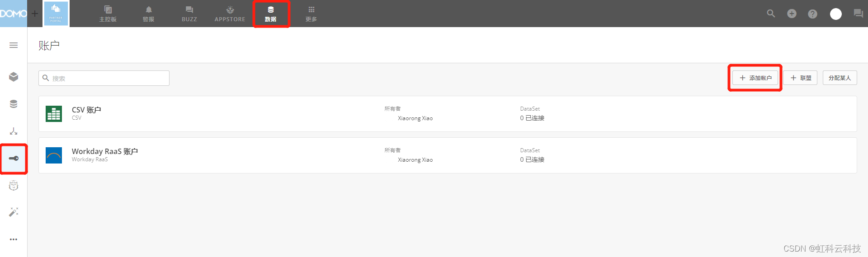Viewport: 868px width, 257px height.
Task: Open the 主控板 dashboard tab
Action: (108, 14)
